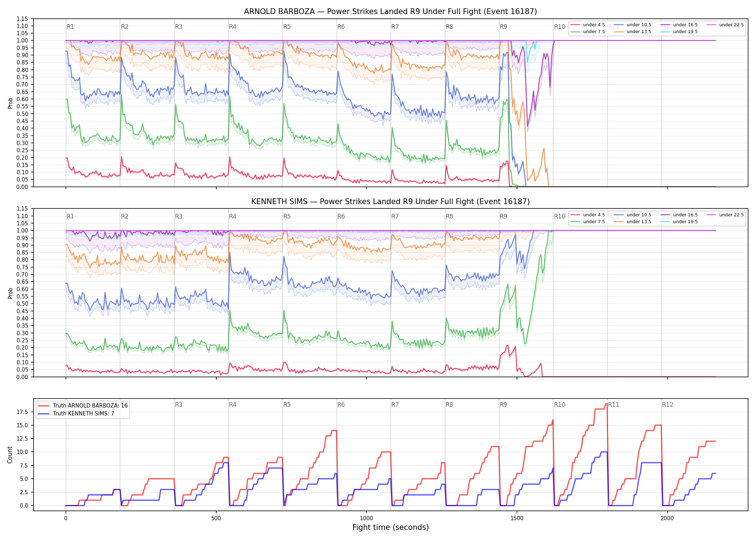Click y-axis tick 17.5 on Count chart
756x540 pixels.
click(22, 412)
